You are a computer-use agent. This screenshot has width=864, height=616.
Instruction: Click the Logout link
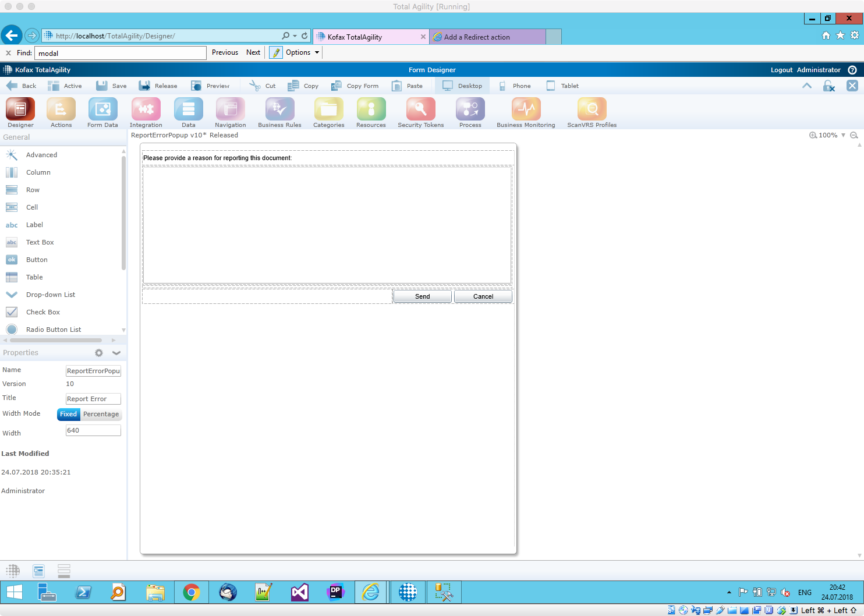pos(781,70)
